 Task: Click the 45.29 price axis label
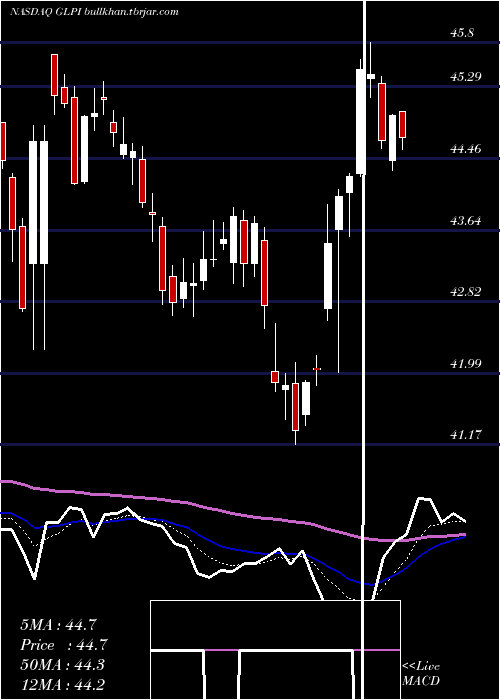466,77
